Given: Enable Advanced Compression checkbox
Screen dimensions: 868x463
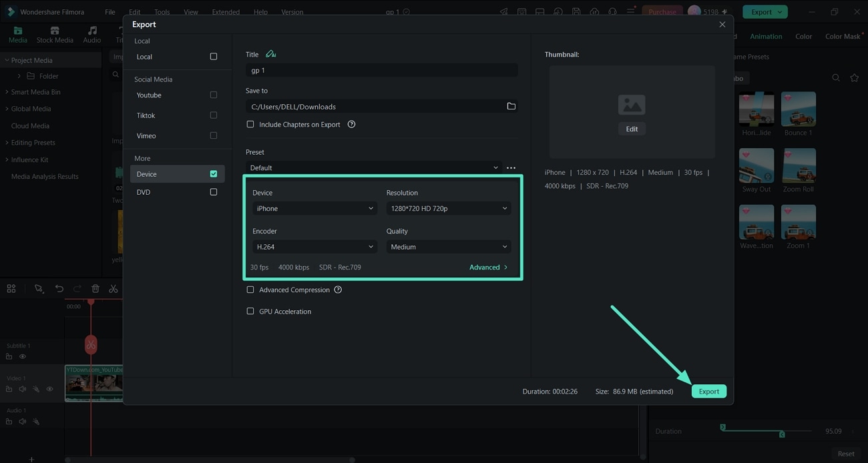Looking at the screenshot, I should [250, 290].
